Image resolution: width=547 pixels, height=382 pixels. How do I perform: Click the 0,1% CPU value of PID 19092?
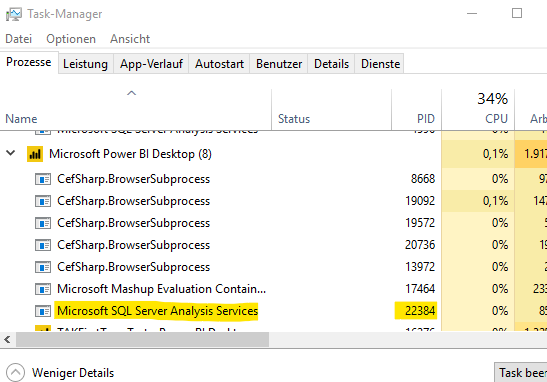(495, 201)
